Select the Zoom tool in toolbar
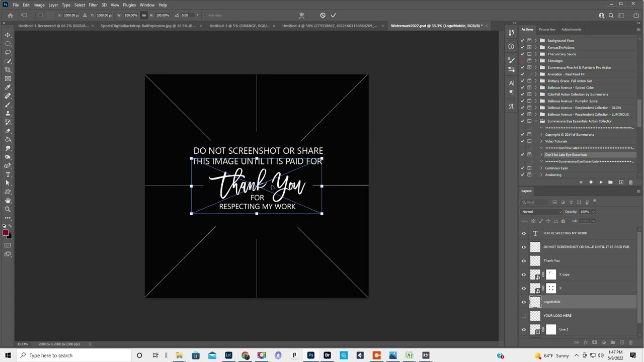 point(8,209)
